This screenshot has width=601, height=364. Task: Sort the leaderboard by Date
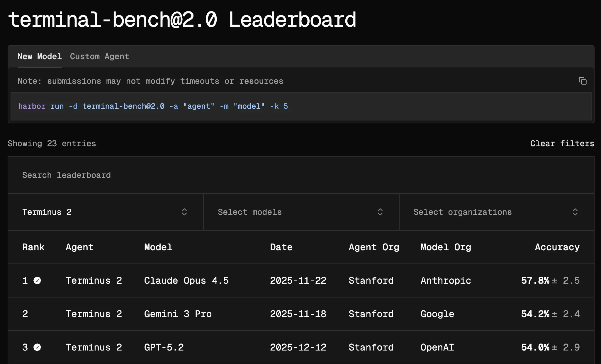tap(281, 247)
